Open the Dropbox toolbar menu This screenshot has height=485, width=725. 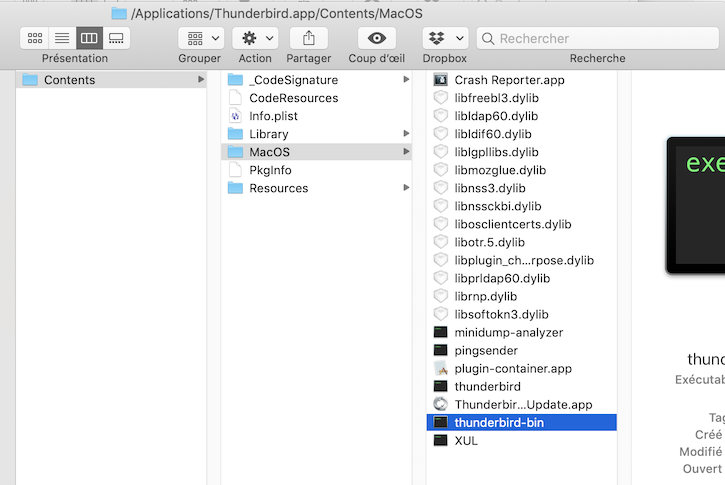point(445,38)
